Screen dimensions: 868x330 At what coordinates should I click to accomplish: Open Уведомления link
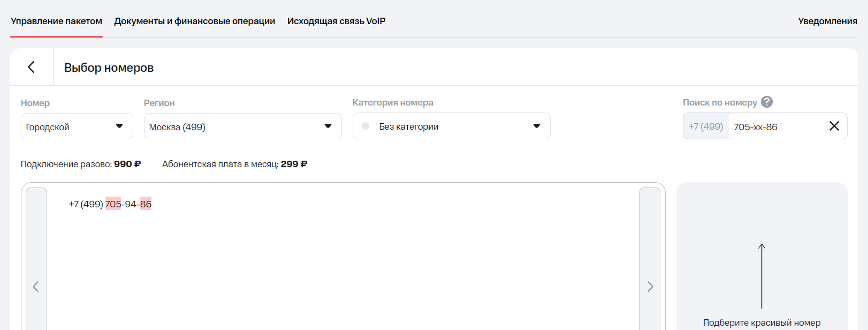tap(827, 21)
